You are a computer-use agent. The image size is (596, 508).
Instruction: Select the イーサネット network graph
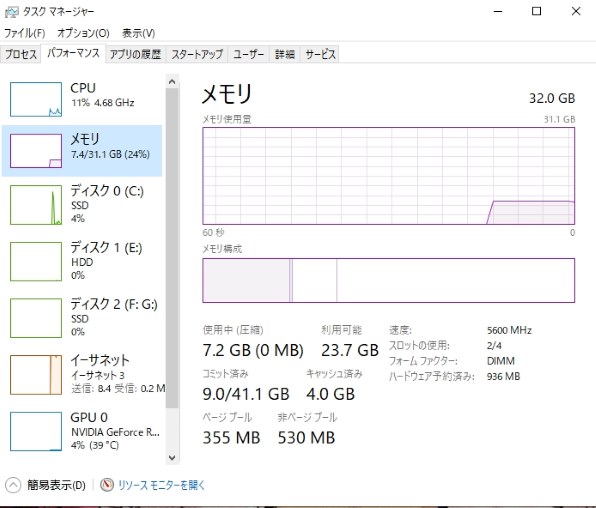[x=82, y=375]
